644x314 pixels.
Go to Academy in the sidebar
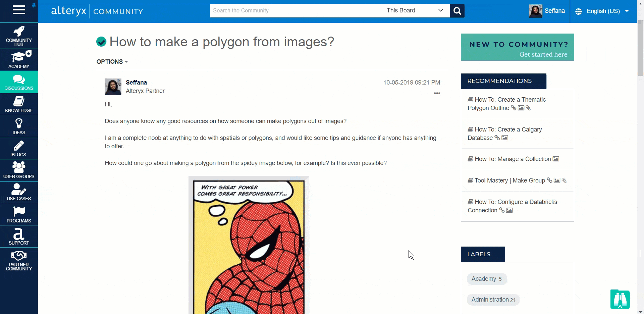pyautogui.click(x=19, y=60)
